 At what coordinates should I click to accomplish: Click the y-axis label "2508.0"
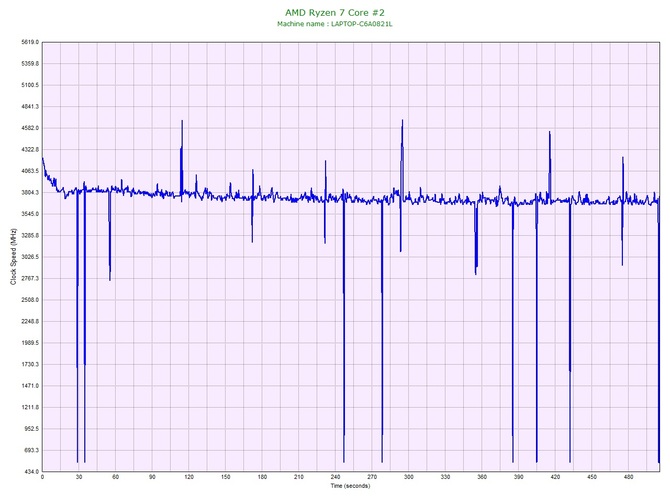click(30, 300)
